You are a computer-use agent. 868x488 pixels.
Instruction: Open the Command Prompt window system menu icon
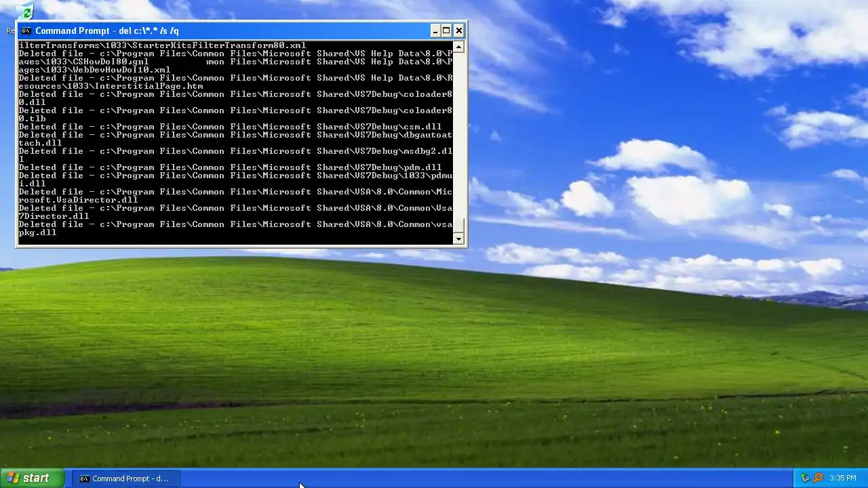click(26, 30)
